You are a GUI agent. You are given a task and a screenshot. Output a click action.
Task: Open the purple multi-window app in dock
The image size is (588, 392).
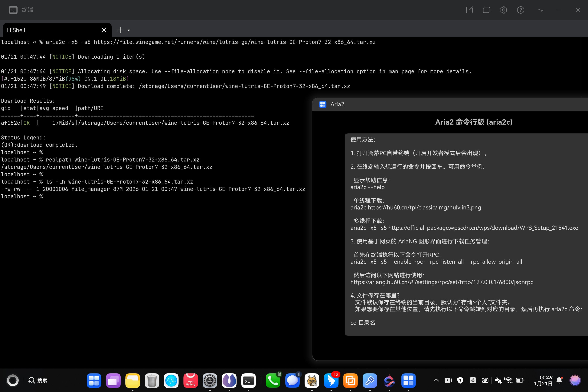click(x=113, y=381)
